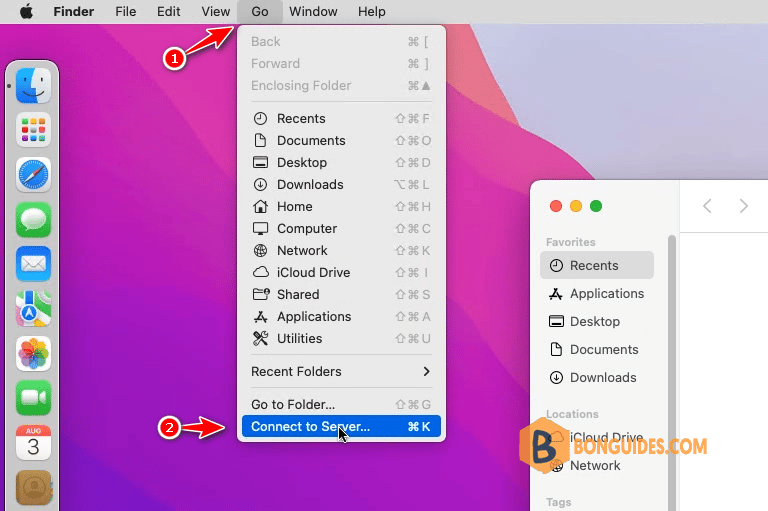Screen dimensions: 768x511
Task: Open Launchpad in the Dock
Action: 33,130
